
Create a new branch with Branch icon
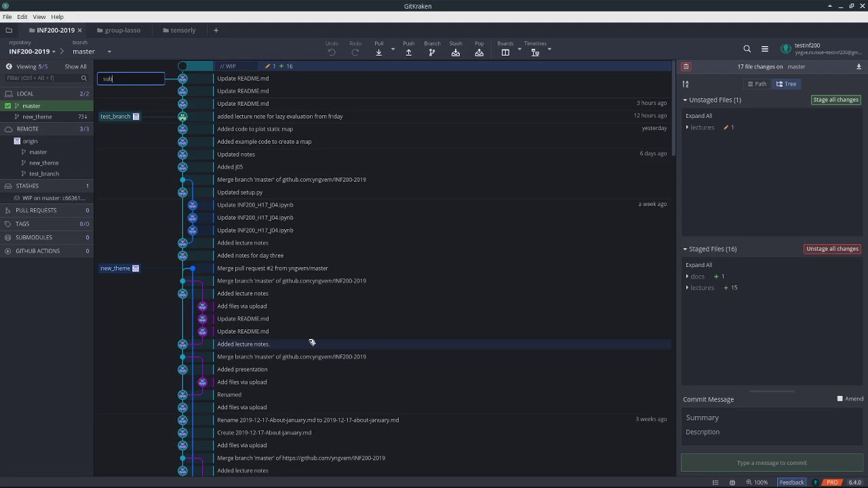432,53
